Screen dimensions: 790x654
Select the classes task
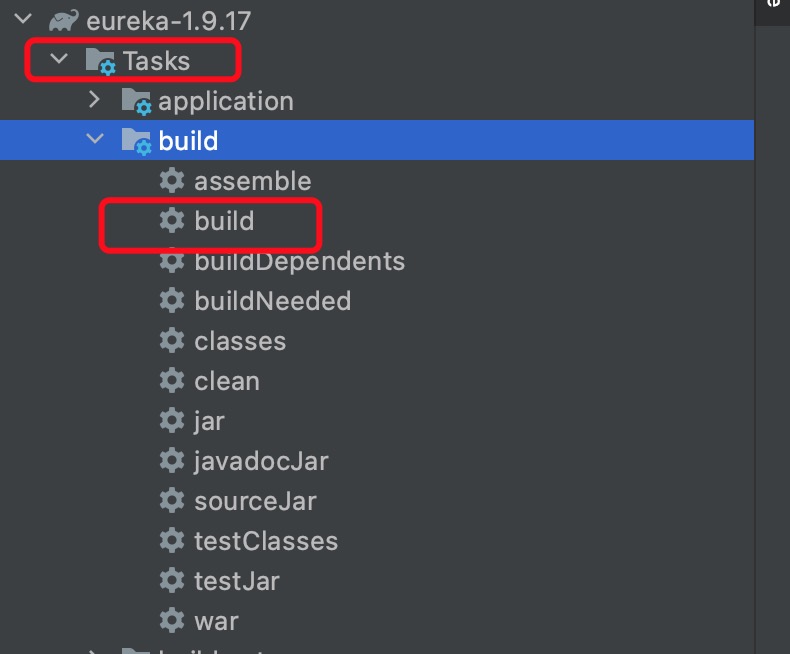[240, 341]
